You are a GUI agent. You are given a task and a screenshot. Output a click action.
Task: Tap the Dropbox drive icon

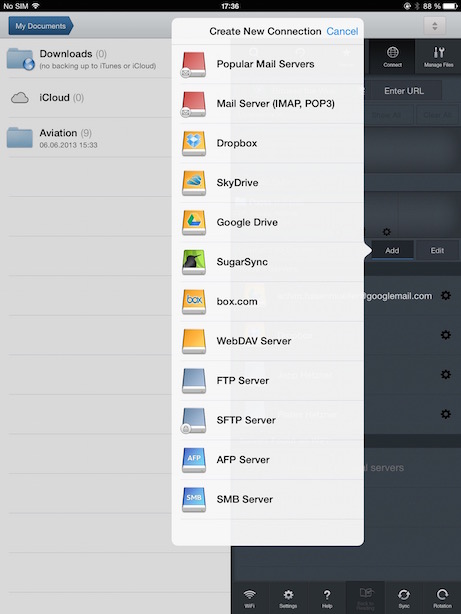194,143
